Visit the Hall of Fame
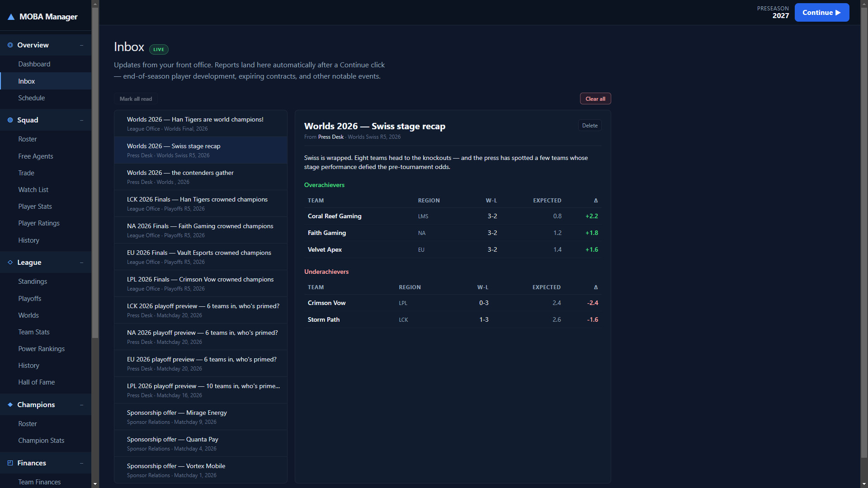This screenshot has height=488, width=868. point(46,382)
